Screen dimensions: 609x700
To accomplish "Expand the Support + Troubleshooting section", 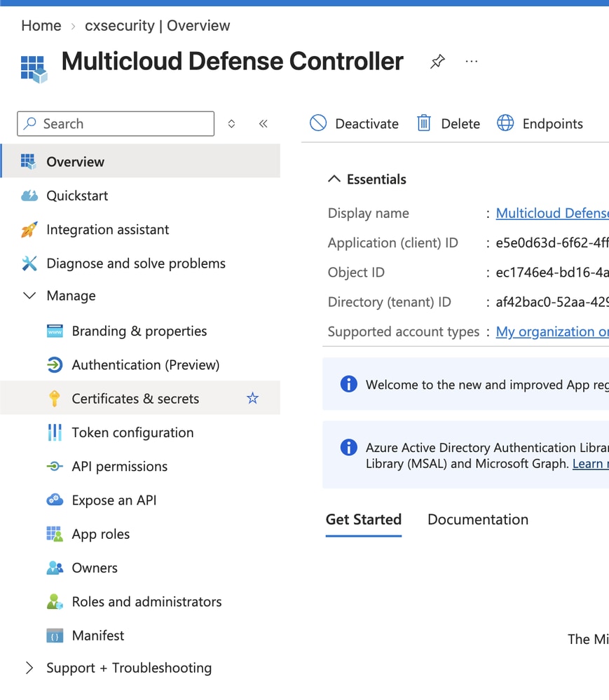I will [29, 668].
